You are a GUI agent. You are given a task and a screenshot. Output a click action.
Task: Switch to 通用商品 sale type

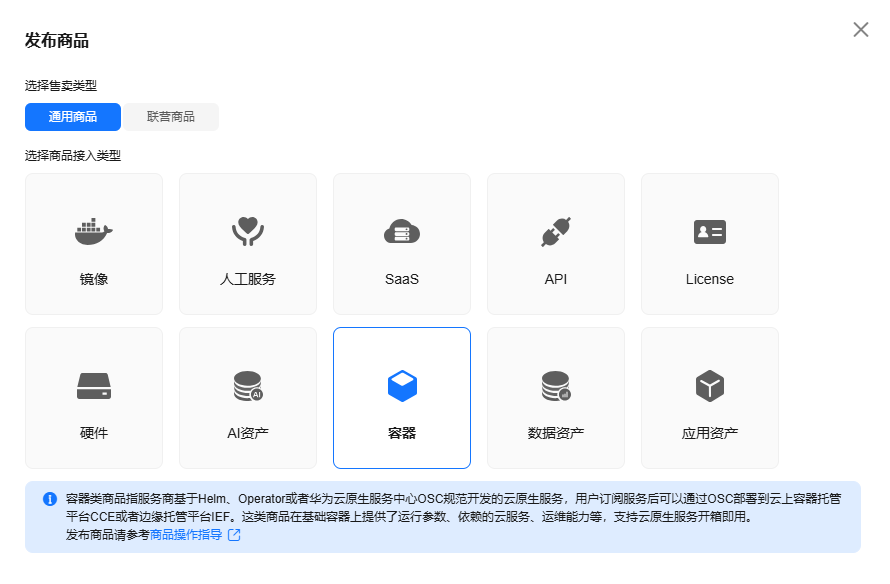[x=73, y=117]
